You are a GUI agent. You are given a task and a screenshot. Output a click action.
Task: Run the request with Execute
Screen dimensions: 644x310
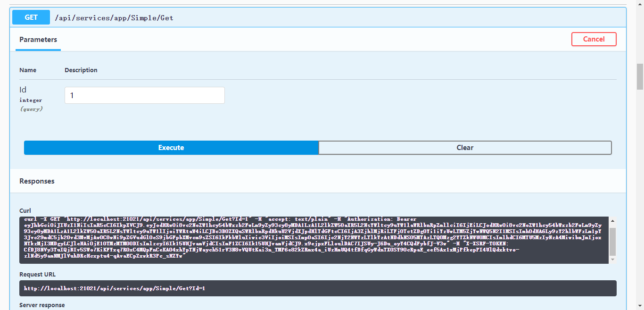tap(171, 148)
